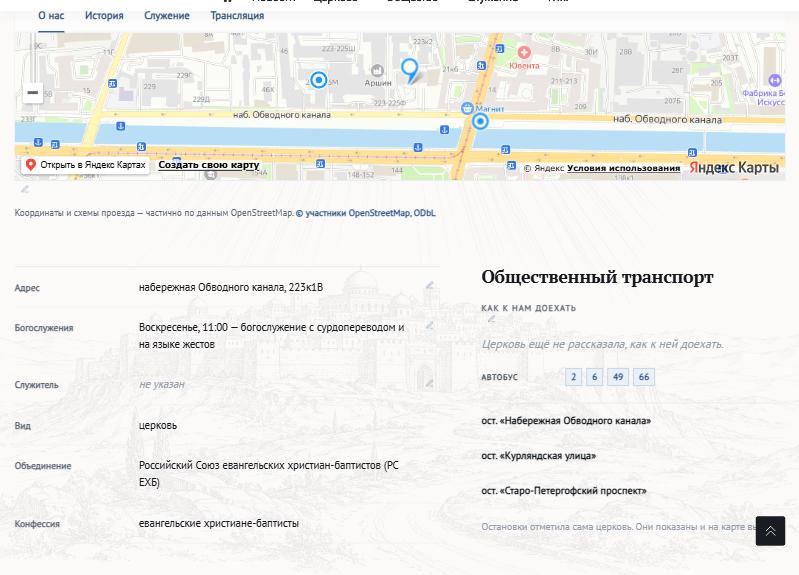This screenshot has height=575, width=799.
Task: Click stop «Набережная Обводного канала»
Action: coord(566,421)
